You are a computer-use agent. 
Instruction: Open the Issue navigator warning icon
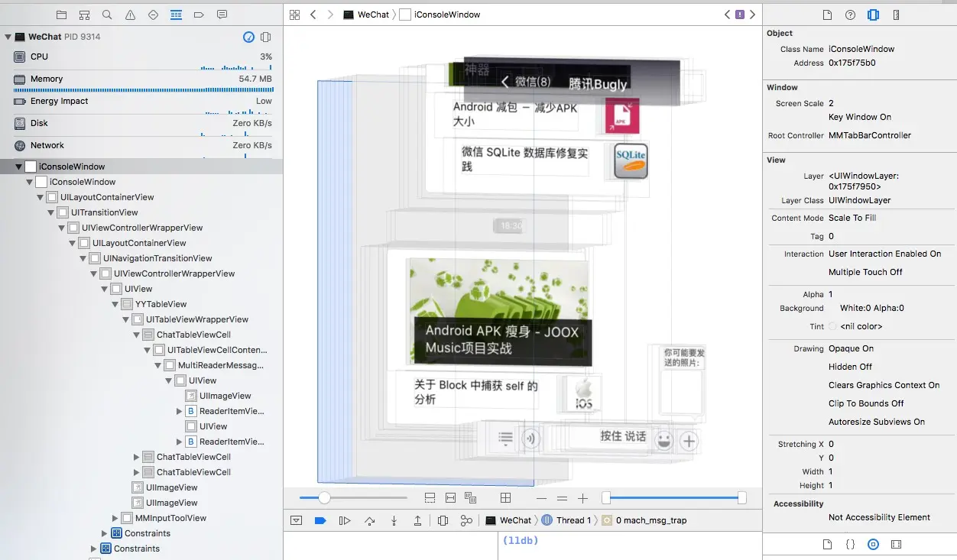[130, 15]
